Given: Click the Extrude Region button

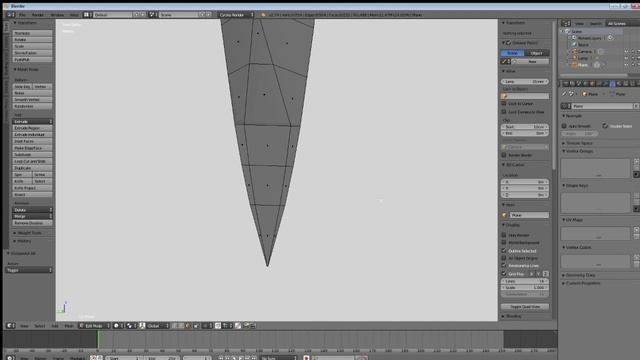Looking at the screenshot, I should coord(33,128).
